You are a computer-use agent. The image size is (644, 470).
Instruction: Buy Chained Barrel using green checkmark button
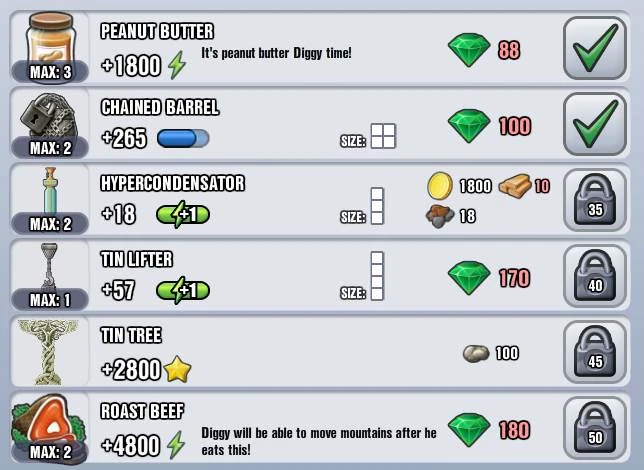coord(595,124)
